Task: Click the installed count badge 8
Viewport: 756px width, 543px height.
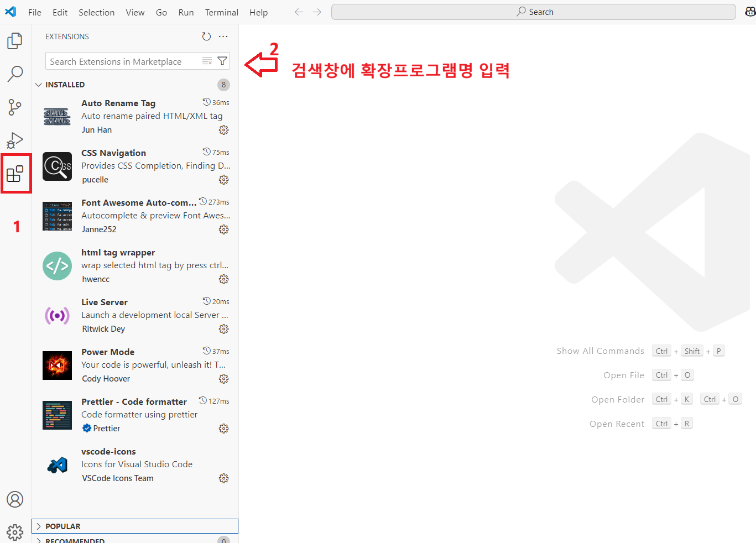Action: 223,85
